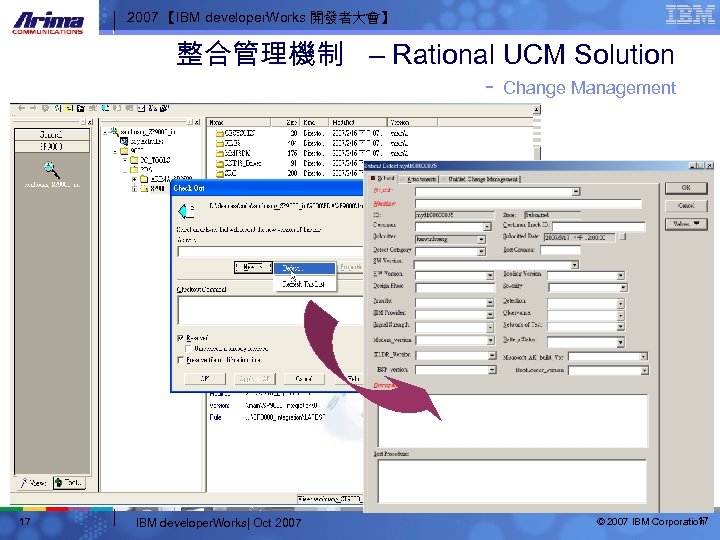Click OK in Submit Defect window
Screen dimensions: 720x540
[x=686, y=188]
